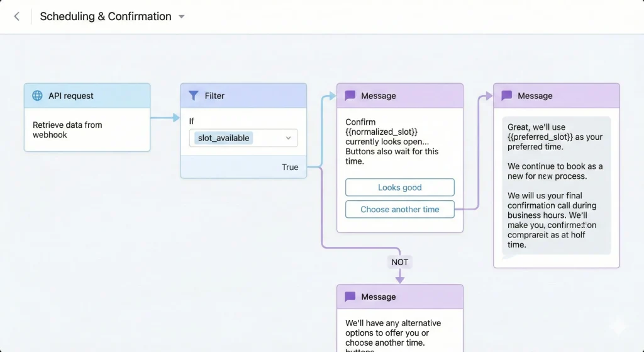Select the funnel icon on the Filter node
The image size is (644, 352).
click(194, 96)
